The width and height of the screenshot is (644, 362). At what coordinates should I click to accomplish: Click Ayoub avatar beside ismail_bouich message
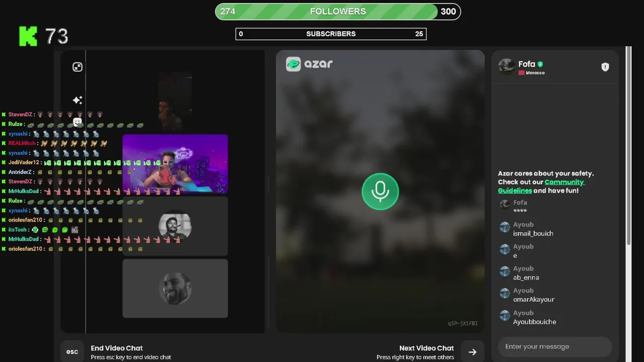coord(505,227)
